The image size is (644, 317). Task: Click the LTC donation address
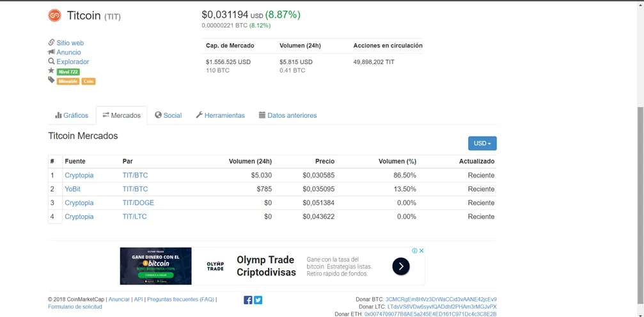click(x=442, y=307)
